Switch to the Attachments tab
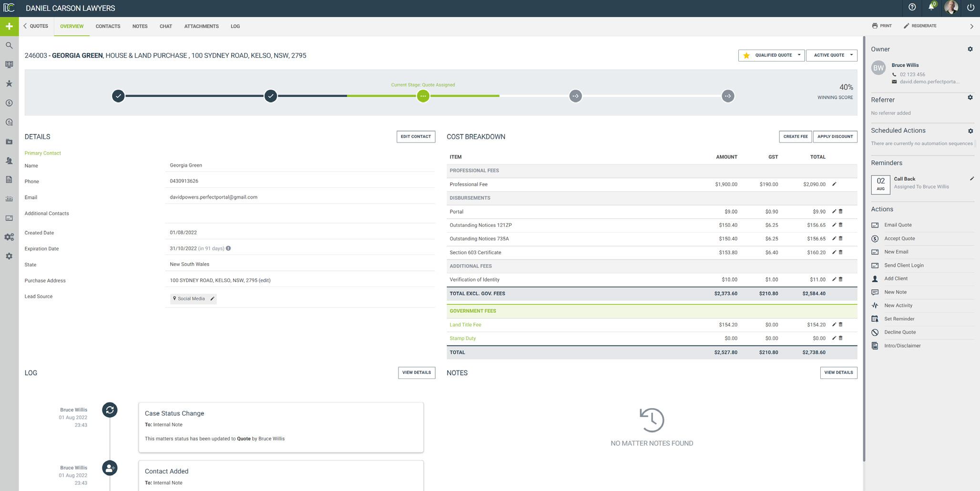This screenshot has height=491, width=980. coord(201,26)
